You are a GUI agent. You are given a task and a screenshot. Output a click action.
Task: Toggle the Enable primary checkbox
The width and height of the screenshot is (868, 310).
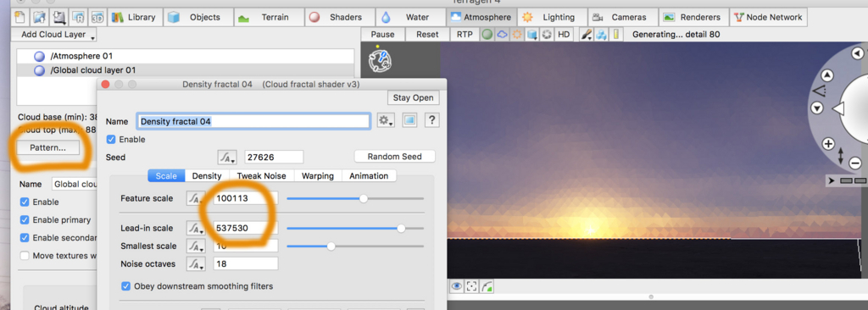[x=25, y=219]
